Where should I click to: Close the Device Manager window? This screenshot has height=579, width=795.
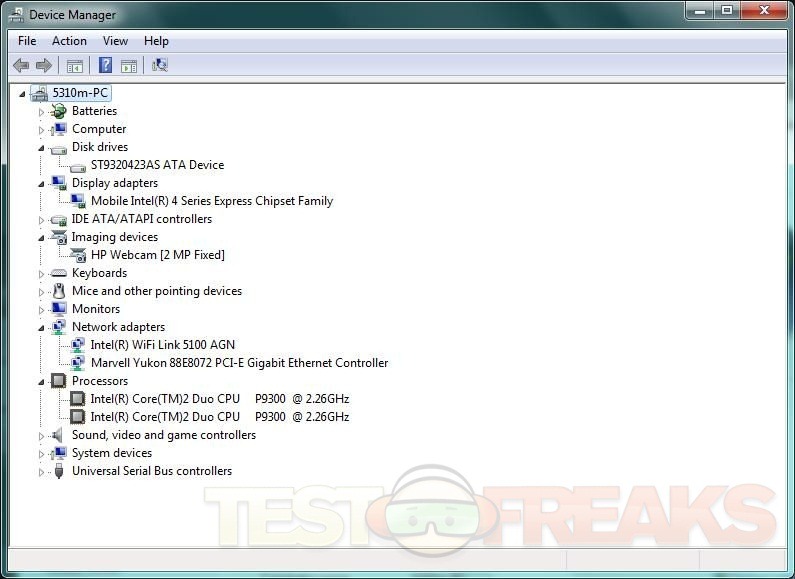tap(765, 10)
